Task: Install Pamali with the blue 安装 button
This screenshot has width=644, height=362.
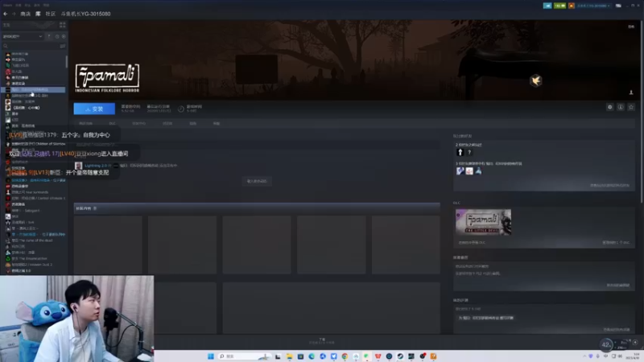Action: click(x=94, y=109)
